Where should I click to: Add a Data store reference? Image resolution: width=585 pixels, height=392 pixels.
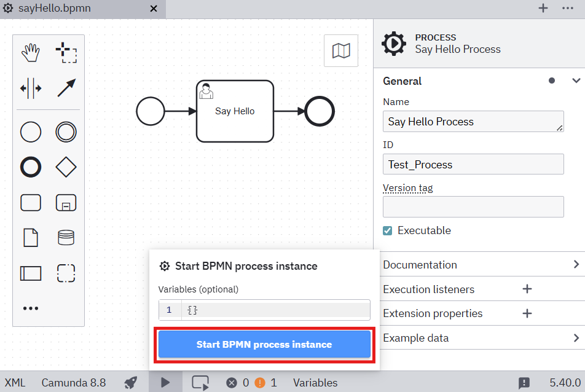66,237
